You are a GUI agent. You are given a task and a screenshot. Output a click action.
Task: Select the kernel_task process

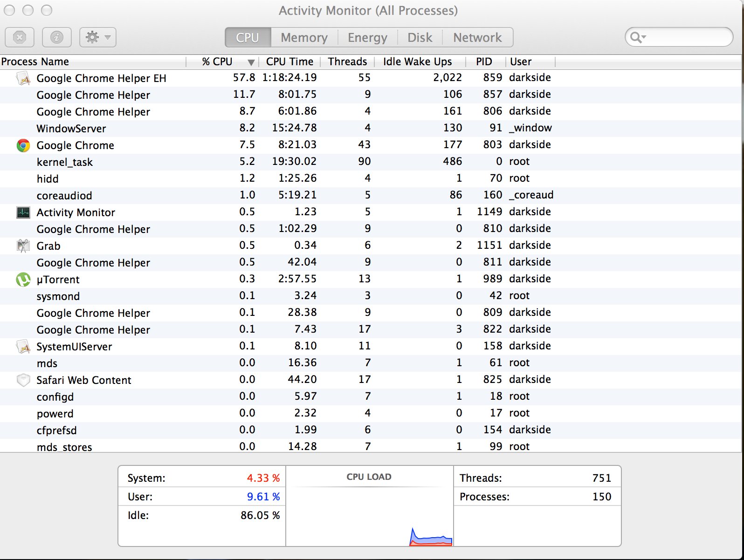(x=371, y=162)
